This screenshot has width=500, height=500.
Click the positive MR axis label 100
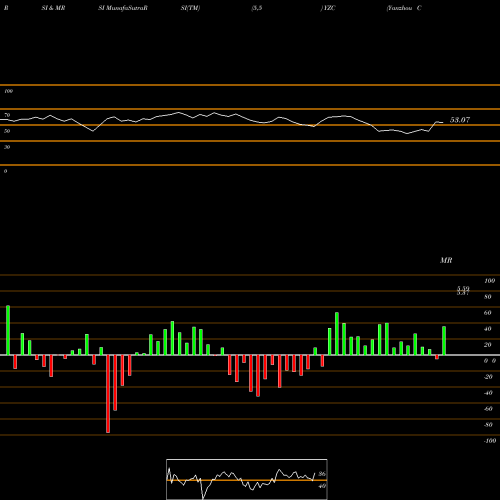click(490, 281)
